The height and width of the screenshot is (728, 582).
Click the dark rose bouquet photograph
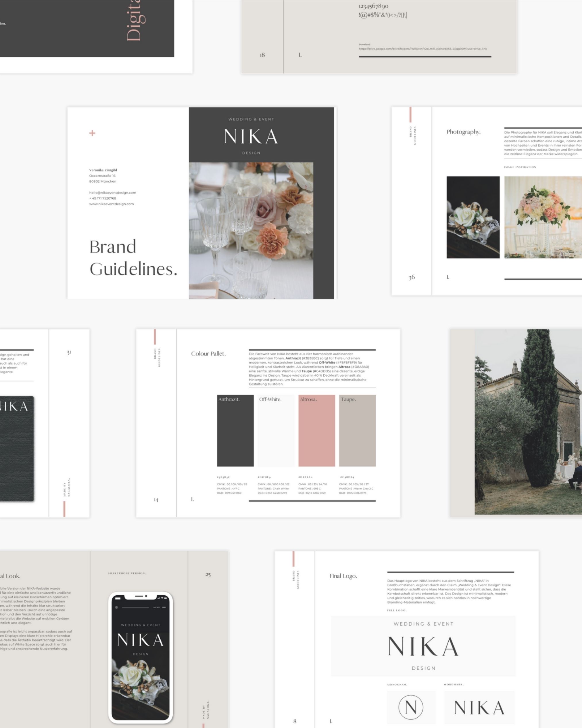[473, 217]
